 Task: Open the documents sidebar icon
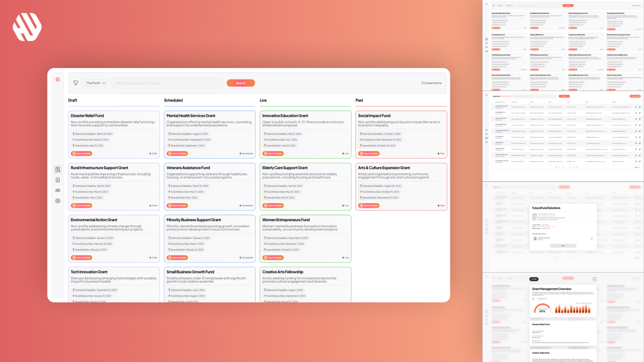(57, 180)
